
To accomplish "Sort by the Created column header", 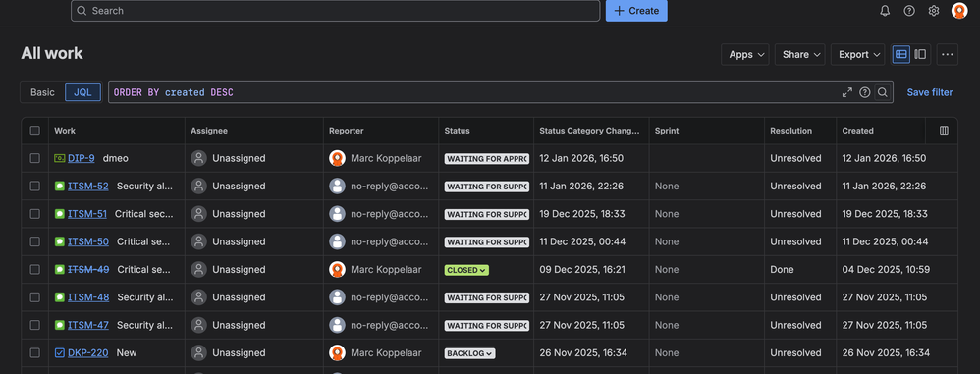I will 857,131.
